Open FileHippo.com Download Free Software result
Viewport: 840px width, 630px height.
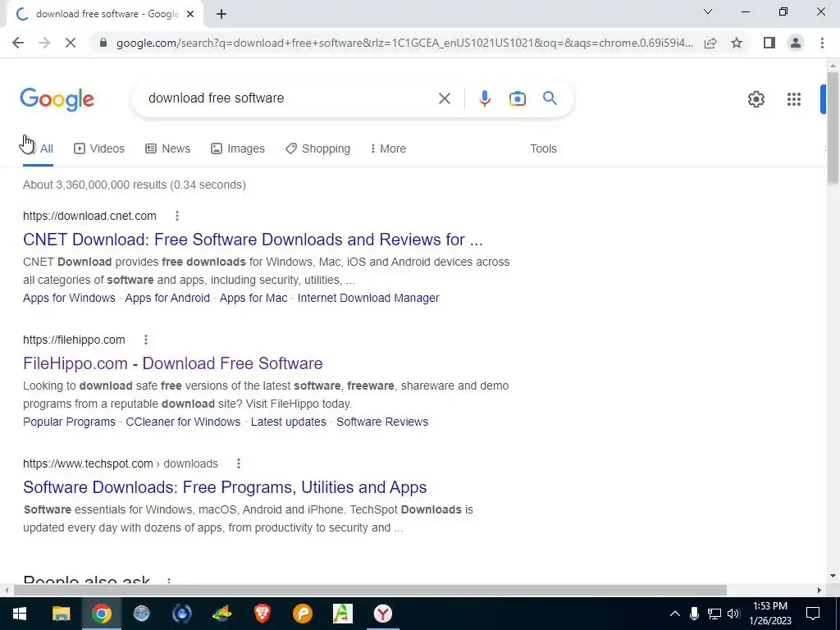pos(173,363)
